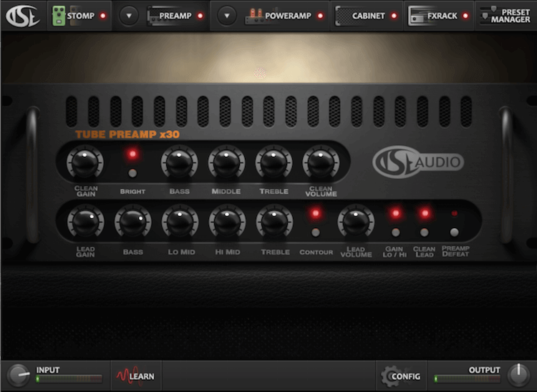Toggle the Contour switch button

[x=316, y=232]
